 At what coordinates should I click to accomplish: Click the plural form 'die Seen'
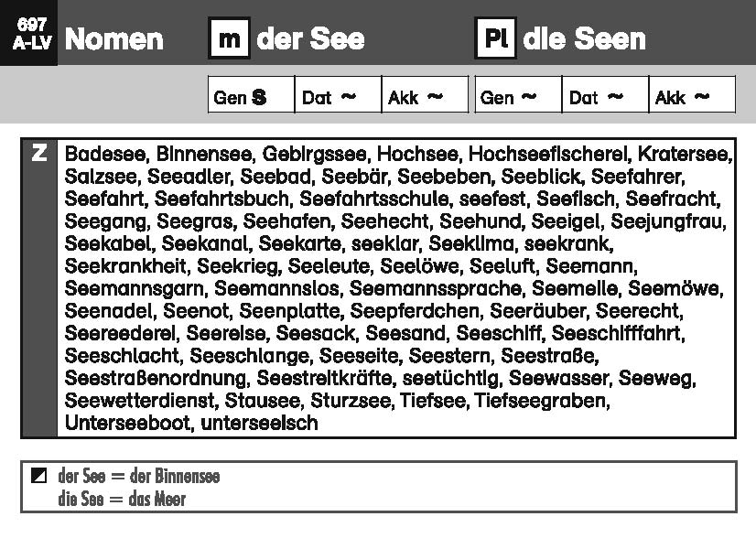(585, 39)
